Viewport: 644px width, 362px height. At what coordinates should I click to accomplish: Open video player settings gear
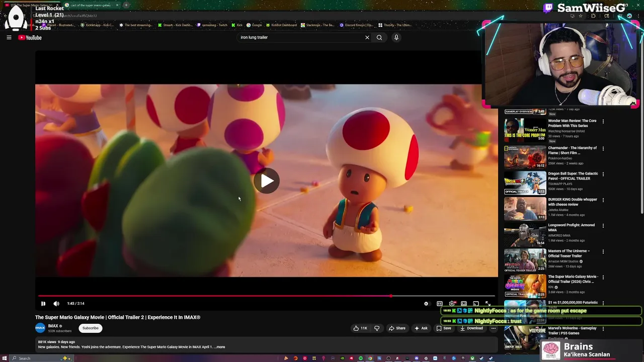pos(452,304)
